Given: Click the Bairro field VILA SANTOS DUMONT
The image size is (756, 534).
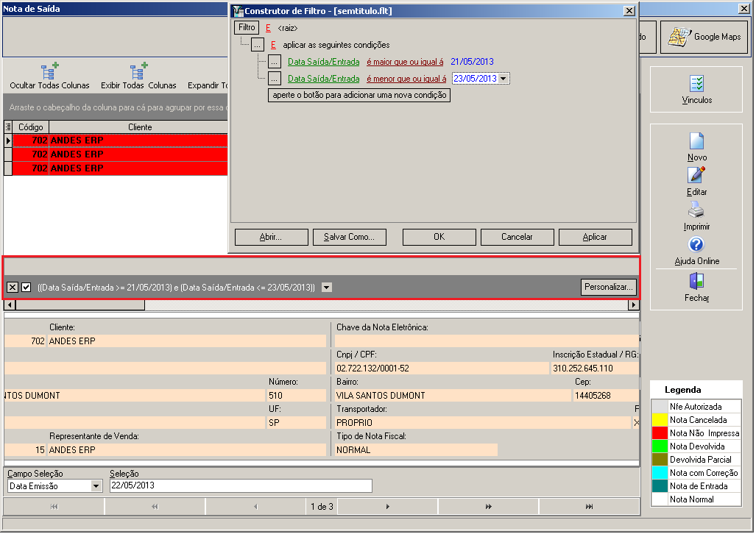Looking at the screenshot, I should click(x=453, y=396).
